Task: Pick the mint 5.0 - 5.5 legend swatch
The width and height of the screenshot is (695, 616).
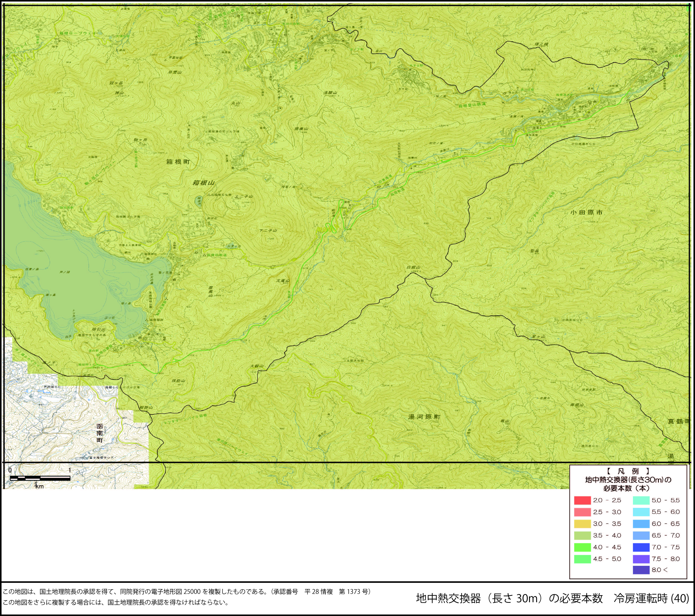Action: [x=641, y=500]
